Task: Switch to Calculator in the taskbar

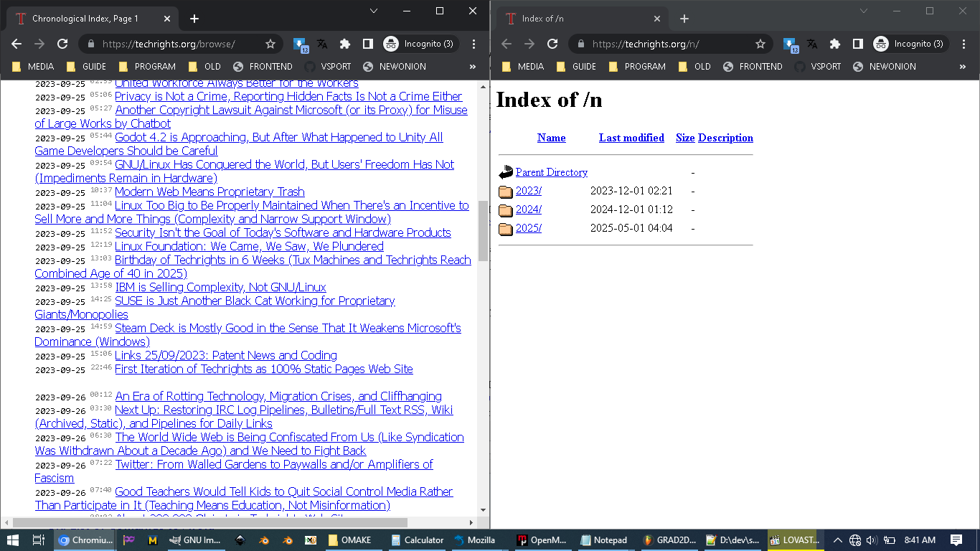Action: click(418, 540)
